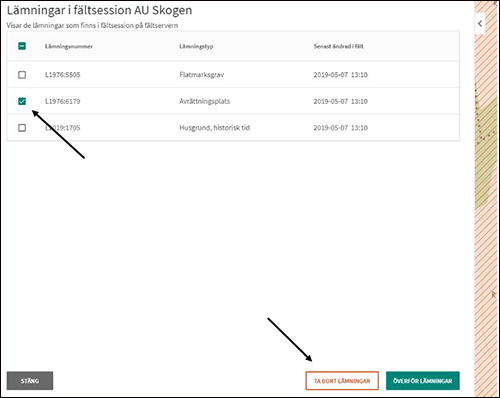The image size is (500, 398).
Task: Click the Senast ändrad i fält column header
Action: [338, 46]
